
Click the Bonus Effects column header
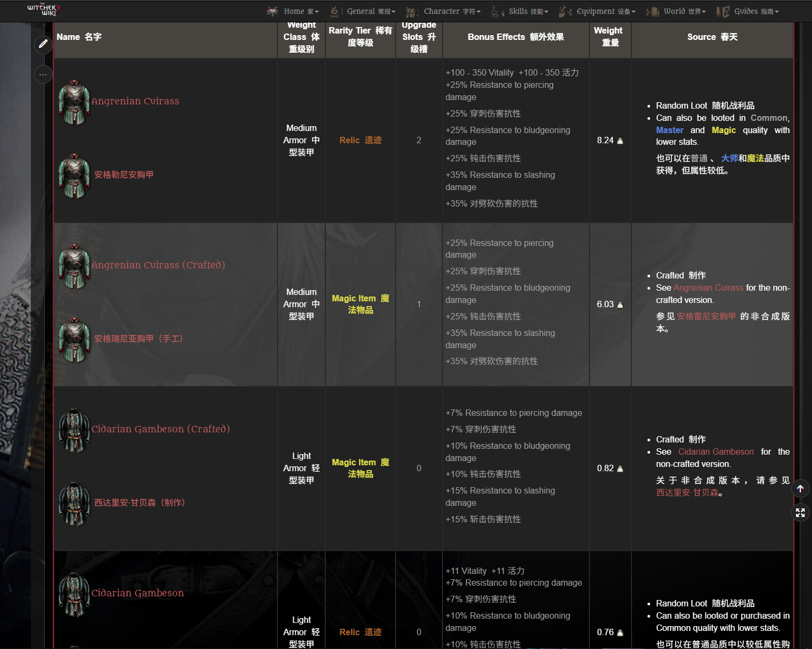click(x=516, y=37)
